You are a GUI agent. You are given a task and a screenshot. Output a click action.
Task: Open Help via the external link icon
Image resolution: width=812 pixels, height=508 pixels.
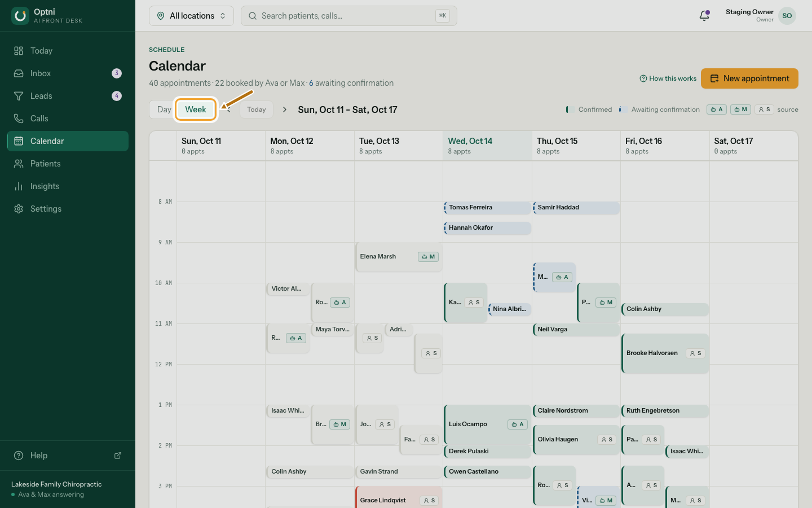[x=118, y=456]
